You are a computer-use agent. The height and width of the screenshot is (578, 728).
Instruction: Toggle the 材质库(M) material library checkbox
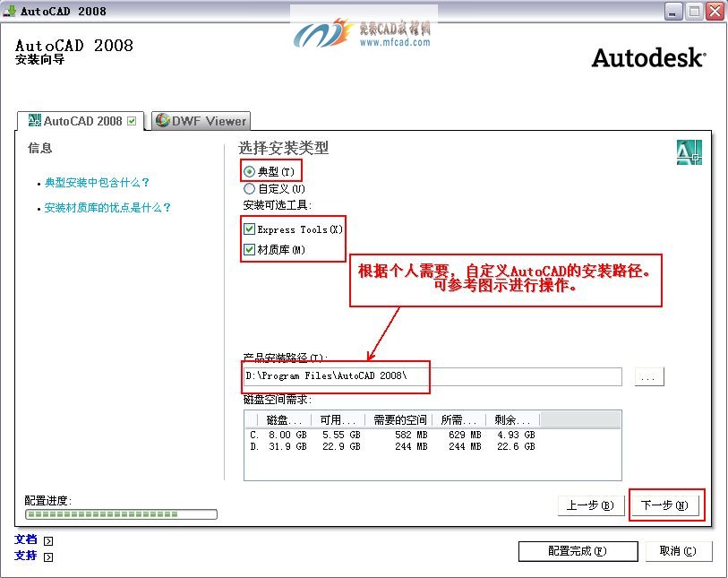249,249
